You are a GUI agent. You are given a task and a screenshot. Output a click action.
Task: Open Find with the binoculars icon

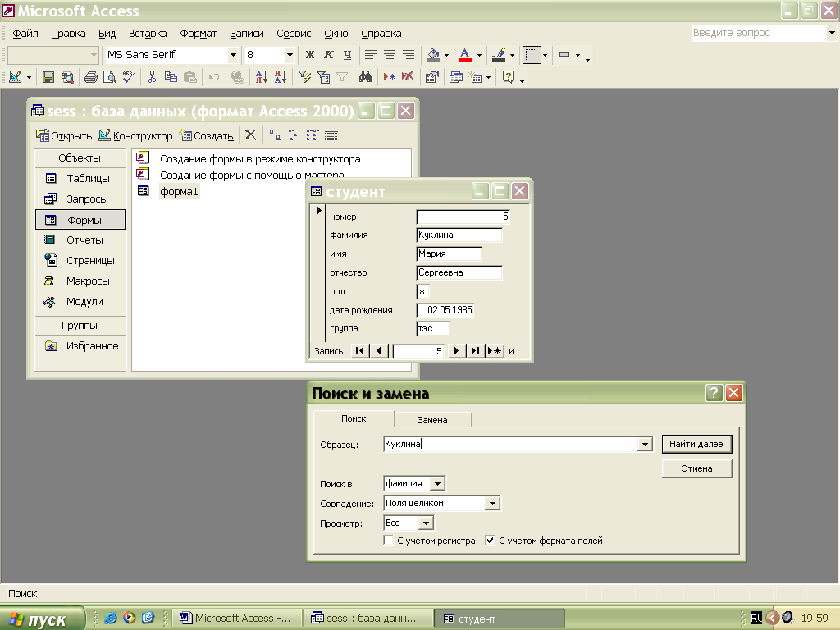365,78
